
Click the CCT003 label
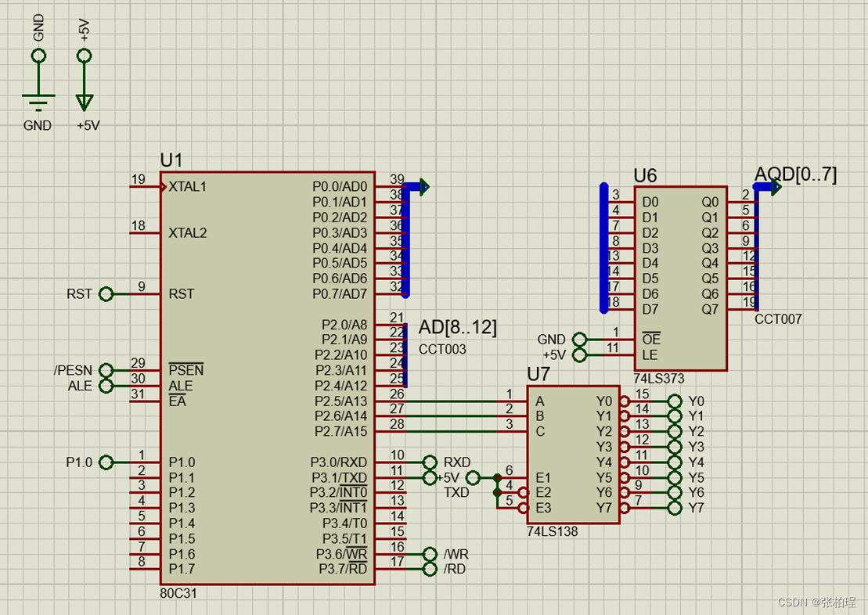pyautogui.click(x=442, y=349)
